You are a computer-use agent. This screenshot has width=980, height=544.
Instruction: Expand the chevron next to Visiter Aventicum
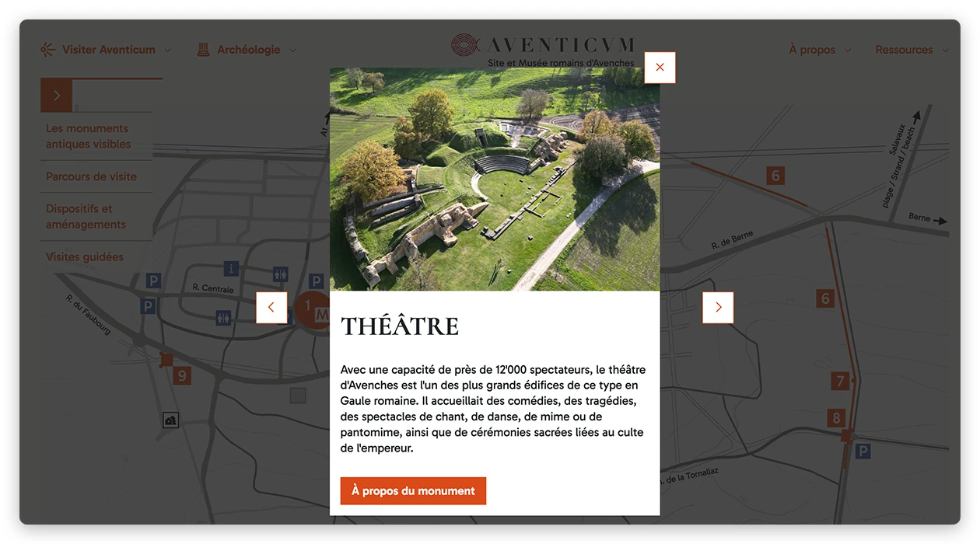[167, 51]
